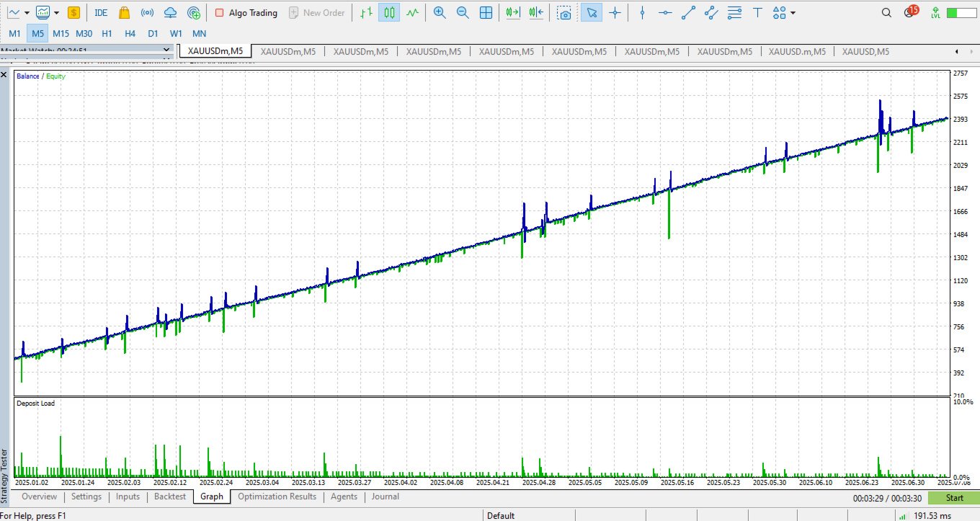Switch to the Settings tab
The width and height of the screenshot is (980, 521).
coord(86,496)
